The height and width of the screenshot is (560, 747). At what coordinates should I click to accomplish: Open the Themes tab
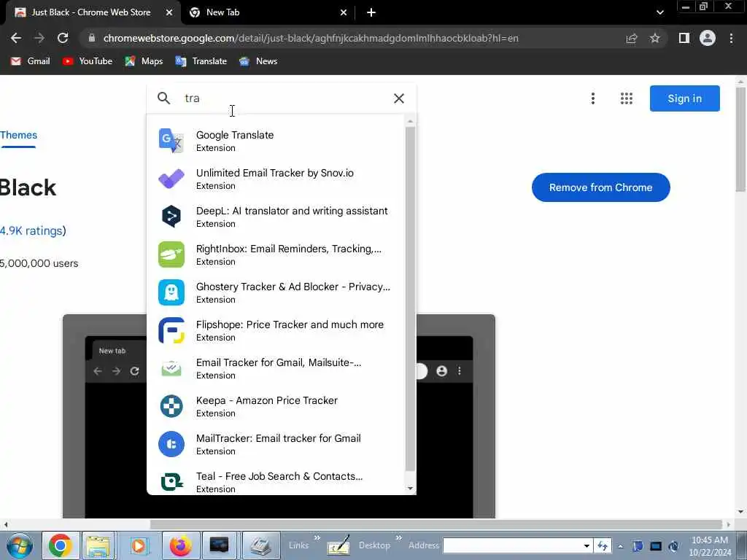[18, 135]
